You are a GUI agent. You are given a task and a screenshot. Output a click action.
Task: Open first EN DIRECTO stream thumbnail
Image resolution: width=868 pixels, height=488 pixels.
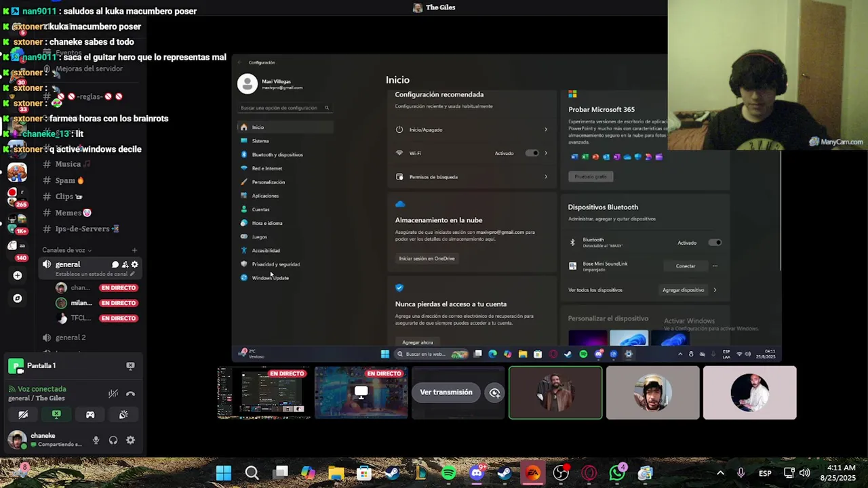tap(264, 393)
